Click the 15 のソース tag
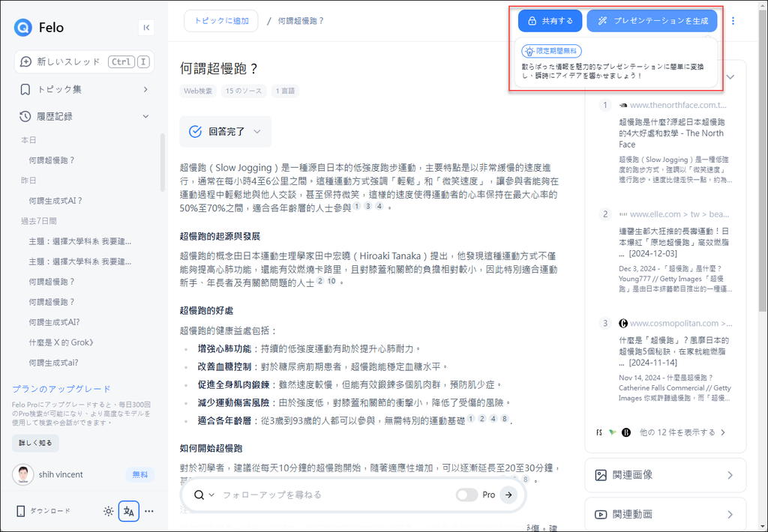The image size is (768, 532). point(244,91)
